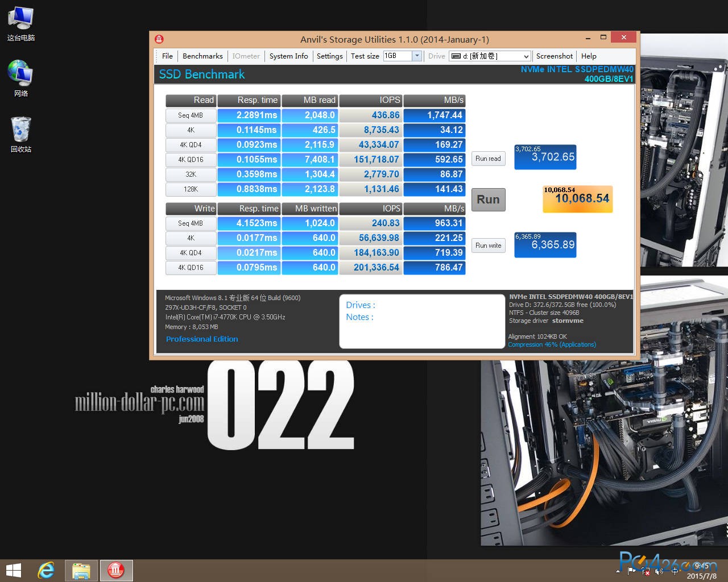Expand the Drive selection dropdown

526,56
